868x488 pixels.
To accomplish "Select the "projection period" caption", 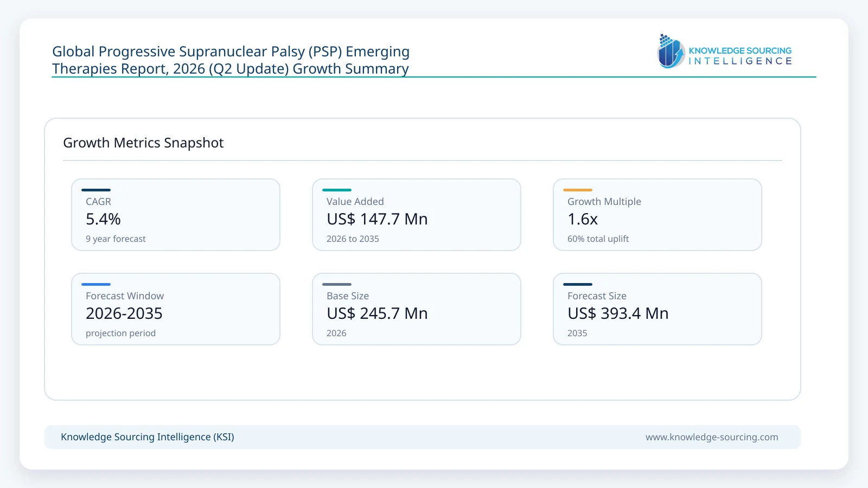I will point(120,333).
